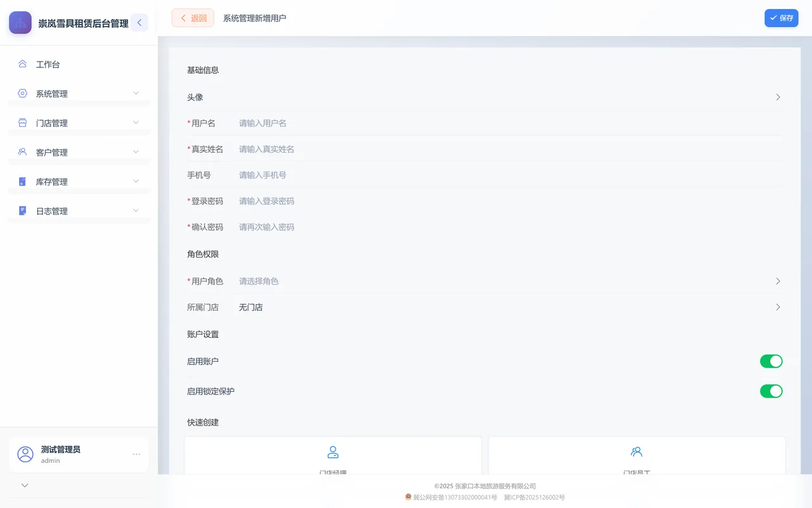Screen dimensions: 812x508
Task: Expand the 门店管理 menu chevron
Action: pyautogui.click(x=136, y=123)
